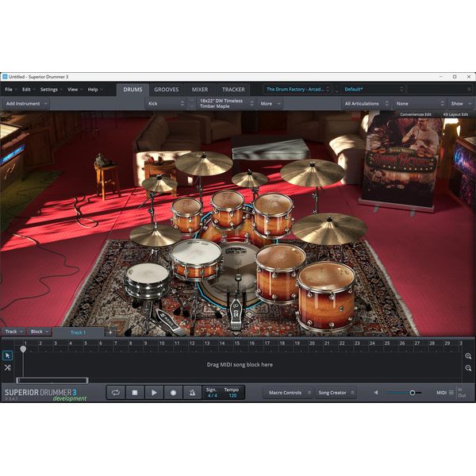Image resolution: width=476 pixels, height=476 pixels.
Task: Click the Superior Drummer title bar icon
Action: click(x=5, y=77)
